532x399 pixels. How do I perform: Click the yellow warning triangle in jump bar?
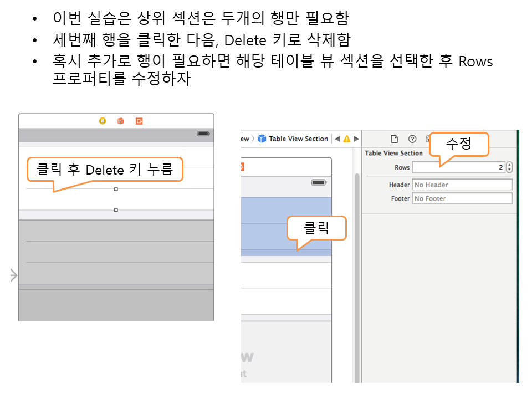tap(347, 139)
